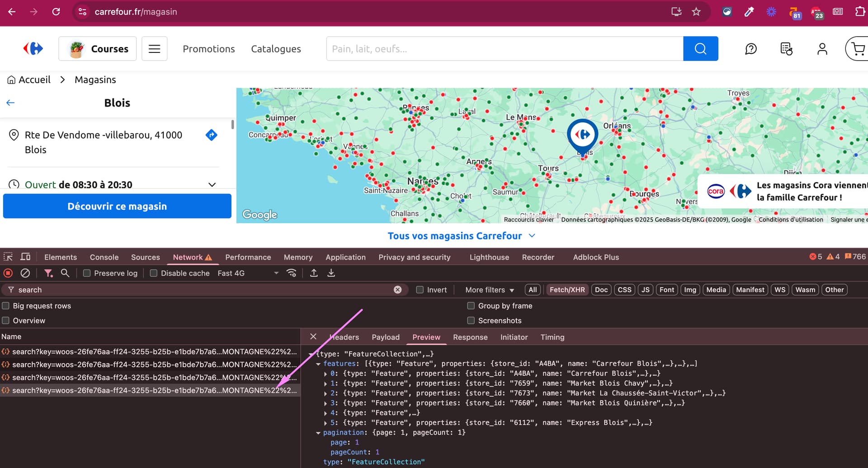Clear the filter text with X icon
Screen dimensions: 868x468
(x=397, y=290)
